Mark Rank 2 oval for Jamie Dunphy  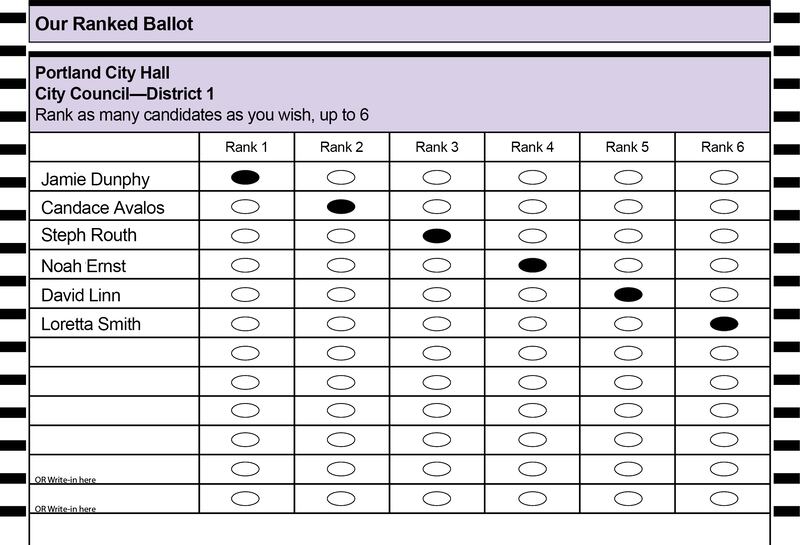[341, 177]
